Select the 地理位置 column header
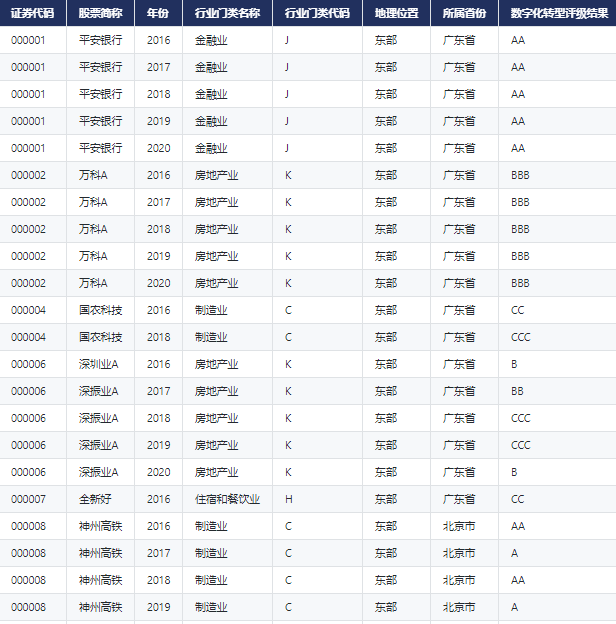Viewport: 616px width, 624px height. [396, 13]
